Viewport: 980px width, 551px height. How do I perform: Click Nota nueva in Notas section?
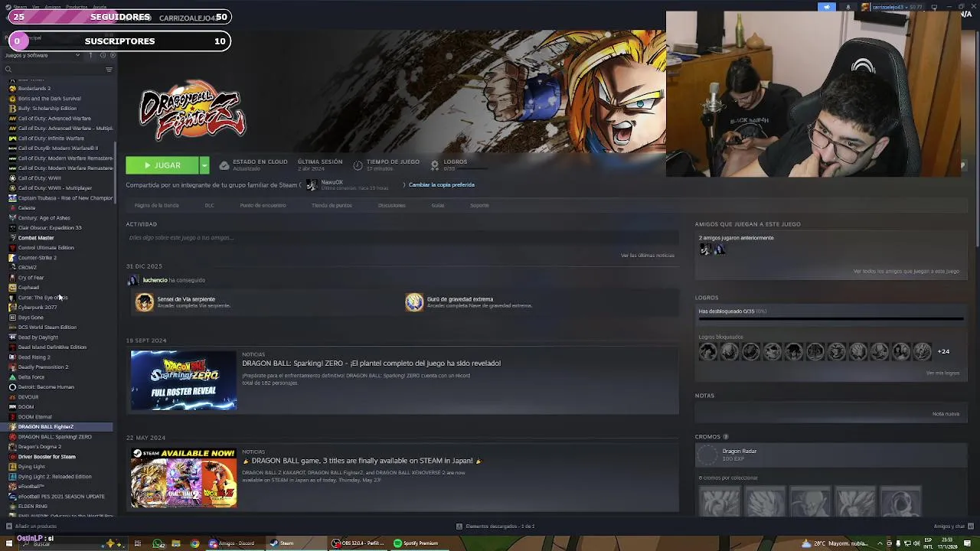pos(946,414)
